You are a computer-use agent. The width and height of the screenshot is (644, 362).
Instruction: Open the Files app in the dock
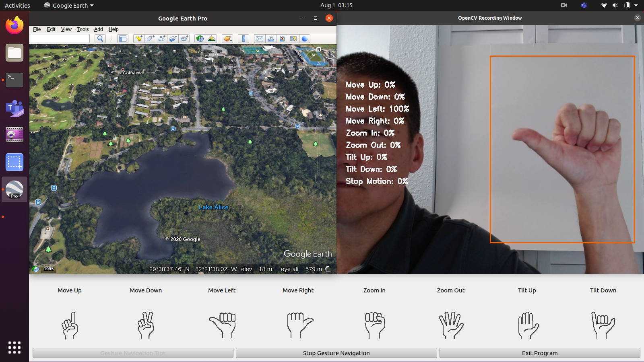click(x=14, y=53)
